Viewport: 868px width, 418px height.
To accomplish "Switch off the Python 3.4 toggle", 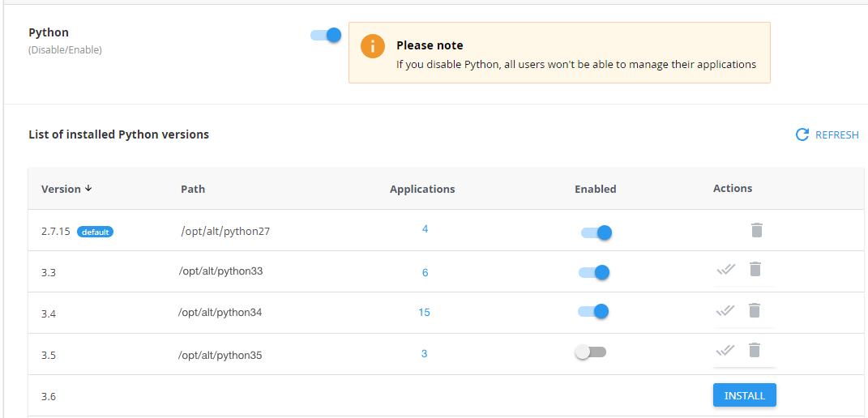I will 593,311.
